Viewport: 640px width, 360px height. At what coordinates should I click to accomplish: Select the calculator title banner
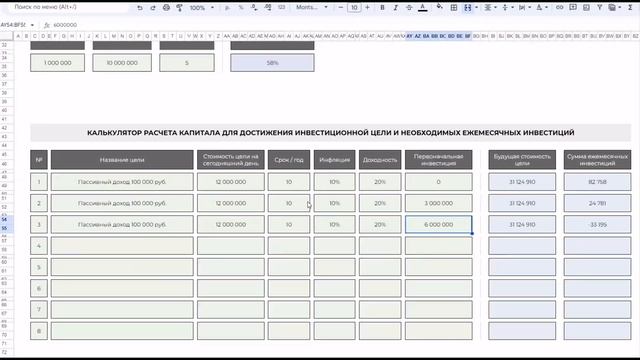tap(331, 133)
